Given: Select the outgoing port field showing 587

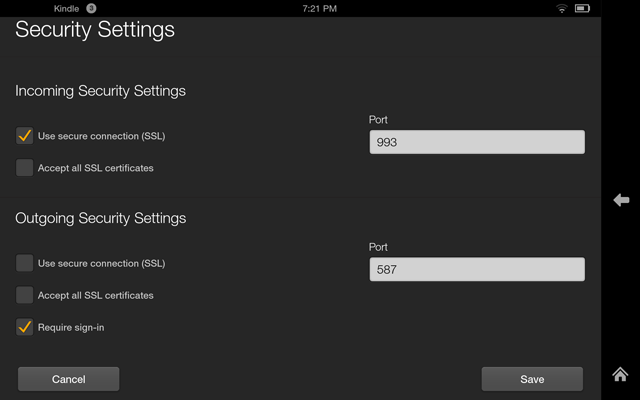Looking at the screenshot, I should 476,269.
